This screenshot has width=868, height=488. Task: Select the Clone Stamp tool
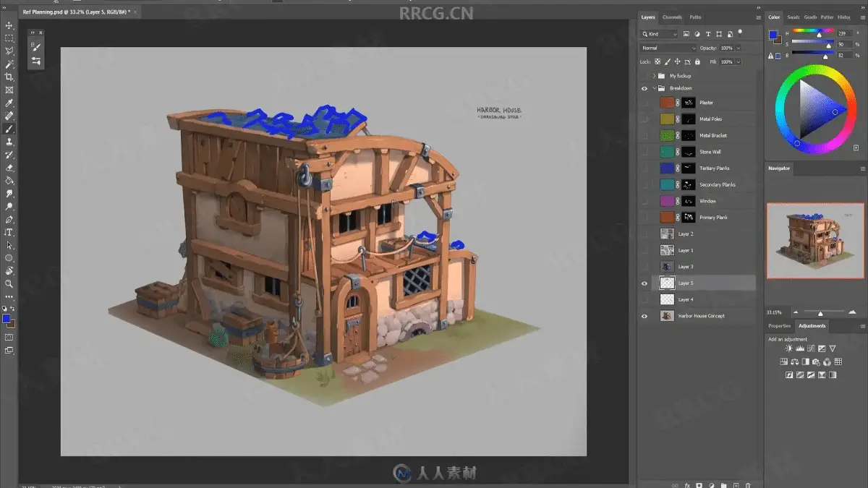coord(9,142)
